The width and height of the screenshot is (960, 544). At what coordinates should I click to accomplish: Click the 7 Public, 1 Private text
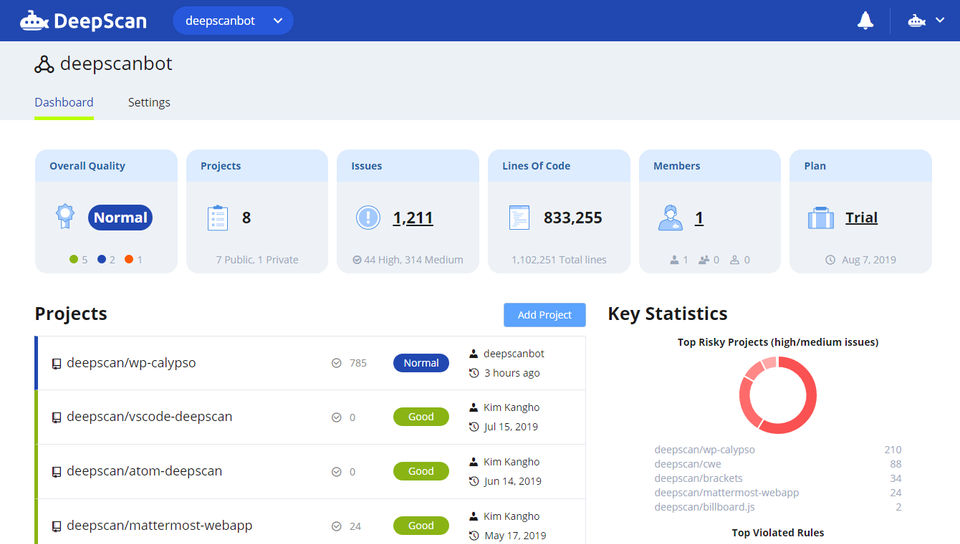point(257,259)
